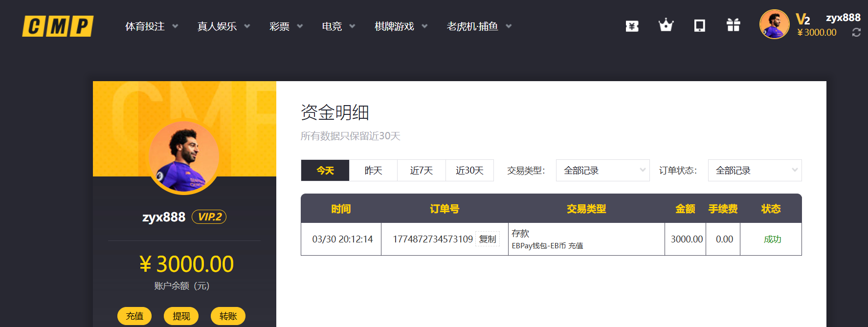
Task: Switch to the 昨天 tab
Action: pos(373,171)
